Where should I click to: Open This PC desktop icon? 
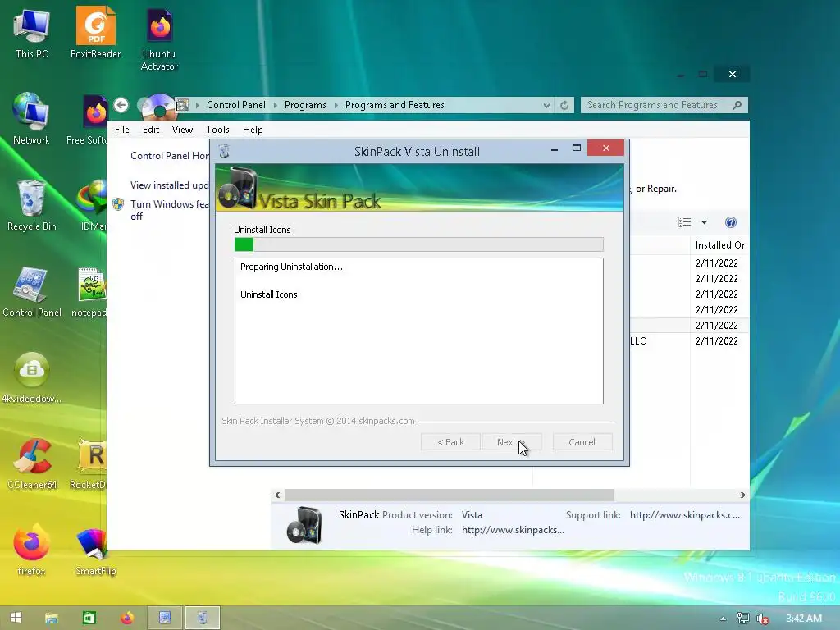point(32,33)
